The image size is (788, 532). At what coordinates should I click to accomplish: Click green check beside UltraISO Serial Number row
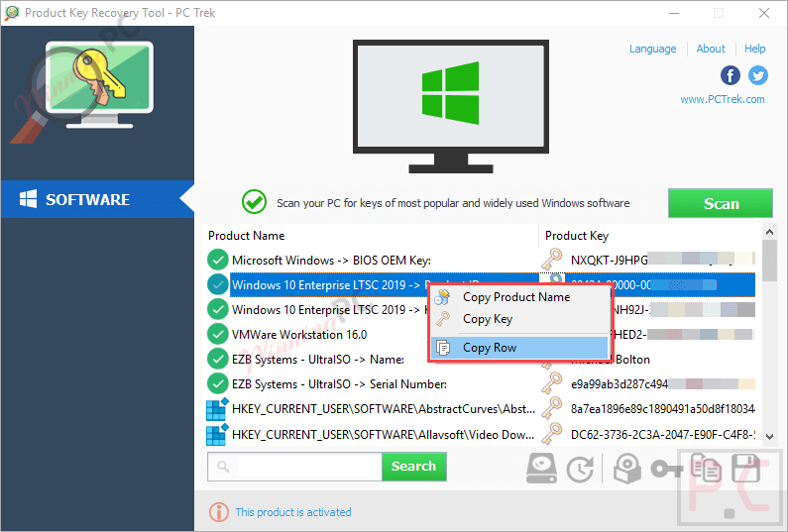click(218, 383)
